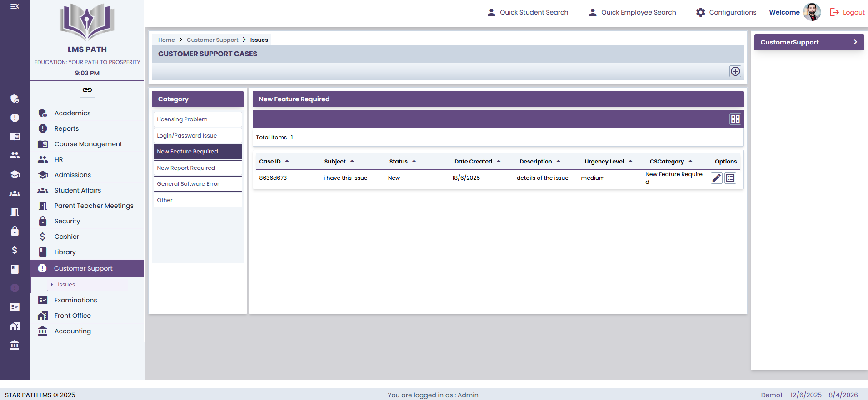The image size is (868, 400).
Task: Sort by the Status column arrow
Action: tap(414, 161)
